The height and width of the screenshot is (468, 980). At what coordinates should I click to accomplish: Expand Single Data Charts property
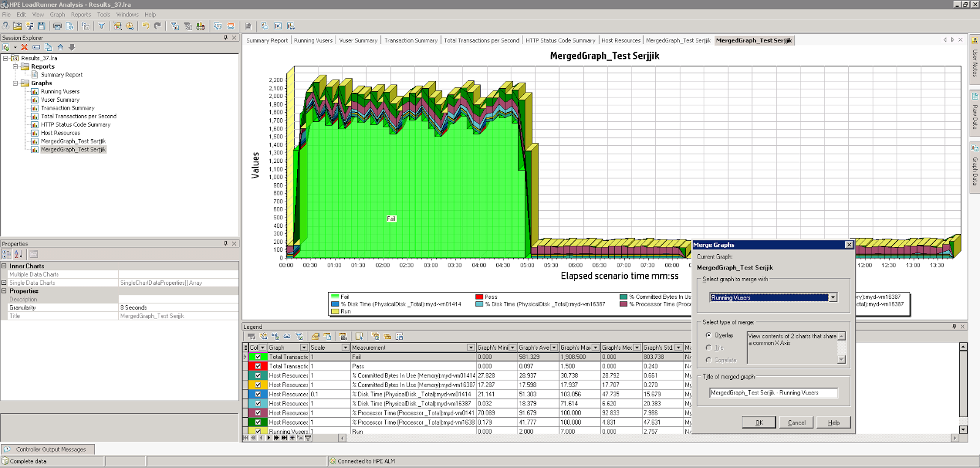(4, 282)
